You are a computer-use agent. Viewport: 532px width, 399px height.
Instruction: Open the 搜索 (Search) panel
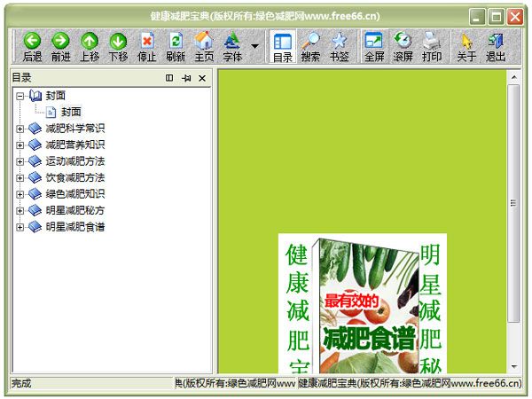pos(310,47)
